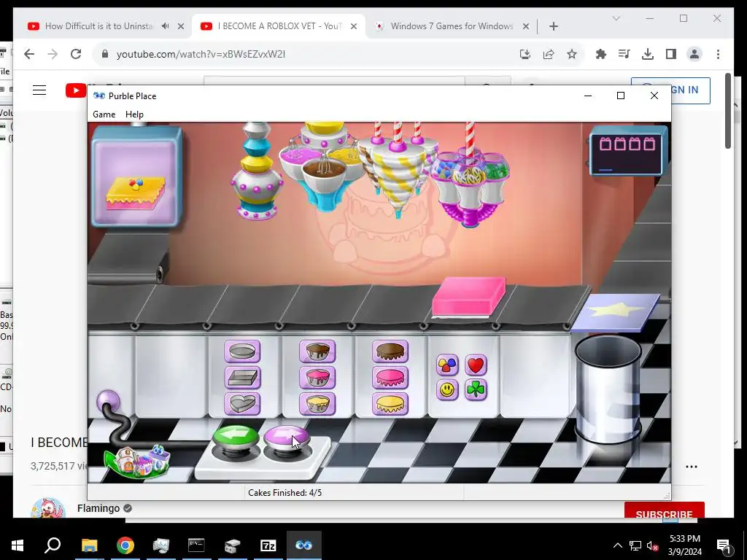The image size is (747, 560).
Task: Click the Chrome address bar URL
Action: (x=201, y=54)
